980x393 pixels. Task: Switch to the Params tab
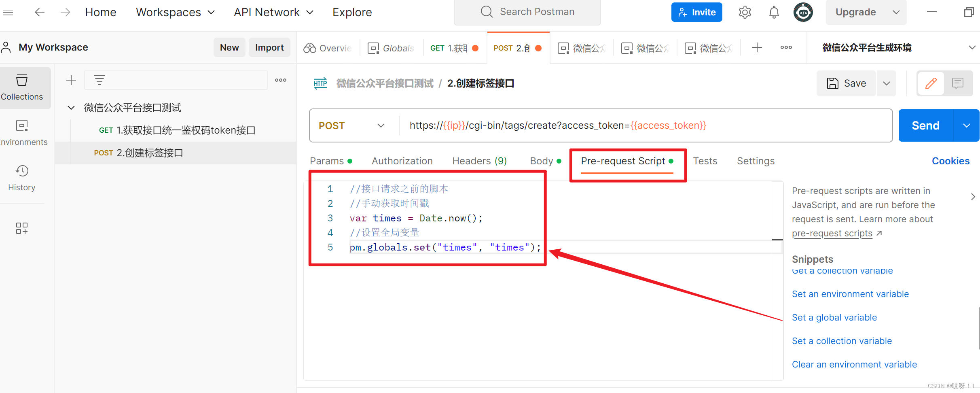tap(331, 161)
